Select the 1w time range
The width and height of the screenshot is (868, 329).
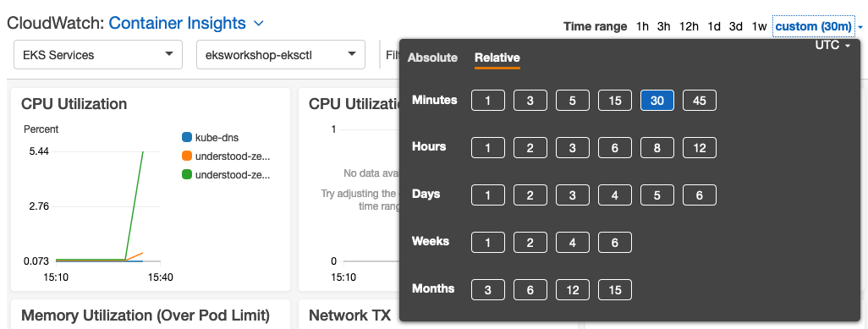(x=759, y=26)
